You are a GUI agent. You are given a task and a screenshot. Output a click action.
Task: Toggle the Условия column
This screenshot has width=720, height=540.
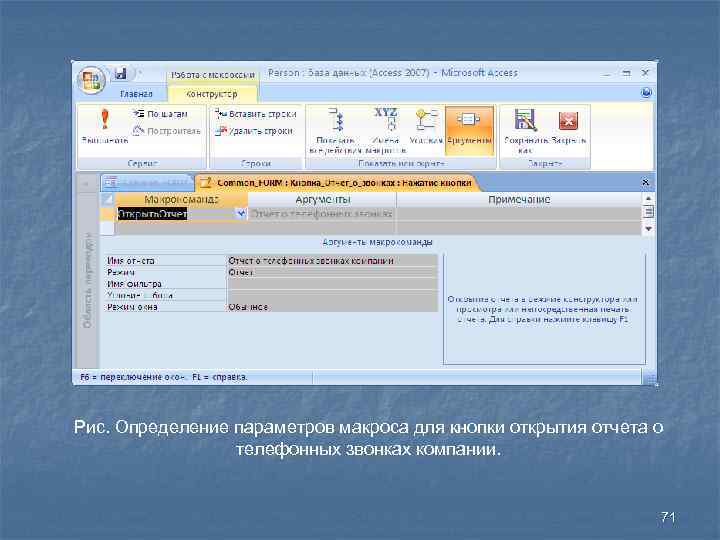tap(426, 126)
